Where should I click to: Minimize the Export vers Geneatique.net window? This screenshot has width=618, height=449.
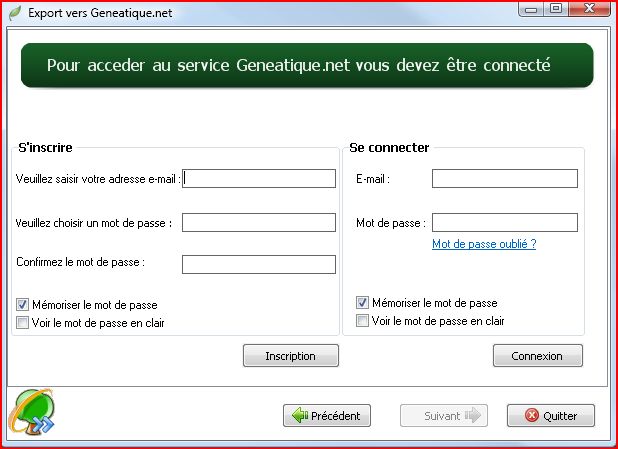[x=531, y=9]
